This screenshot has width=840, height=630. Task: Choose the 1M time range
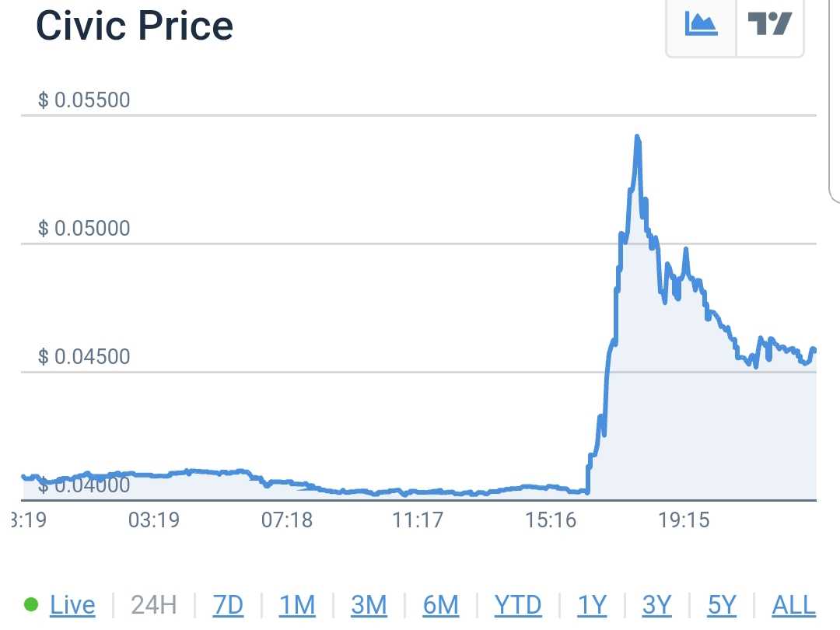tap(297, 604)
